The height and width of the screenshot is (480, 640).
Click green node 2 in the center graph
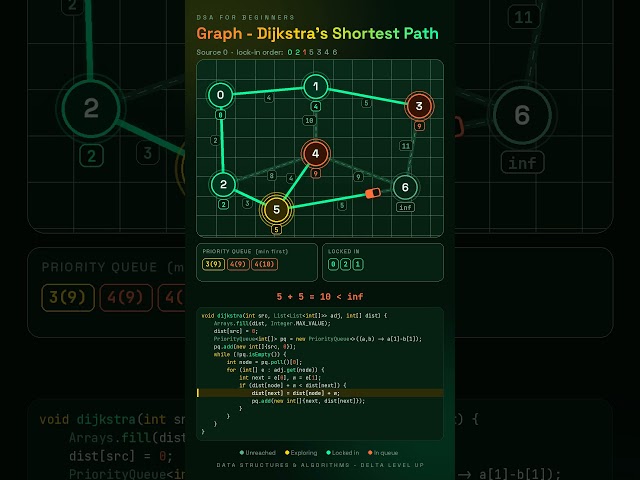(x=223, y=184)
